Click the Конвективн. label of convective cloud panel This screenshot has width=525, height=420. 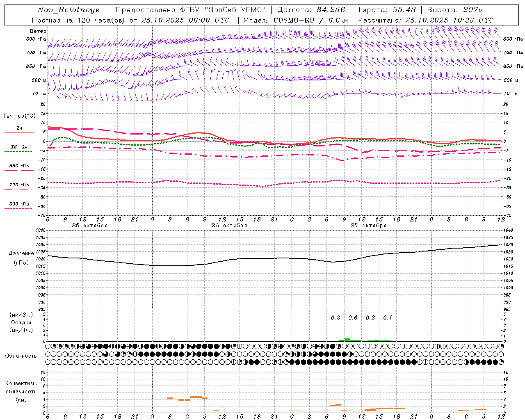pos(21,383)
